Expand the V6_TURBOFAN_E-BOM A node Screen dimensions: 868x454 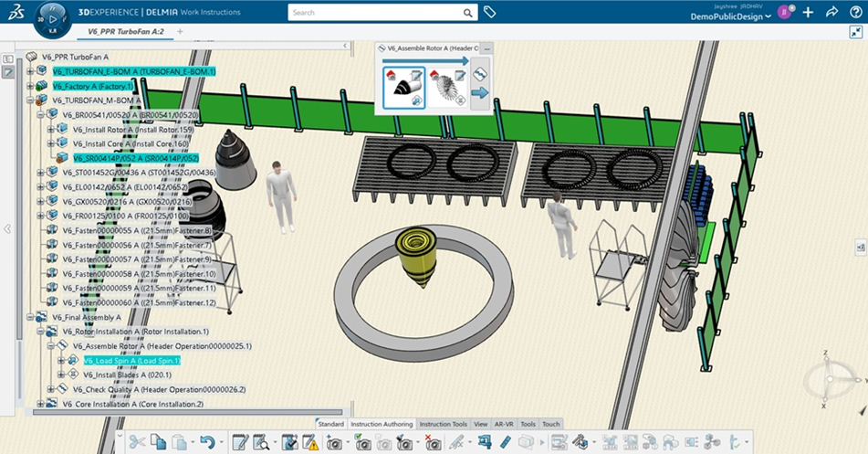[x=30, y=71]
